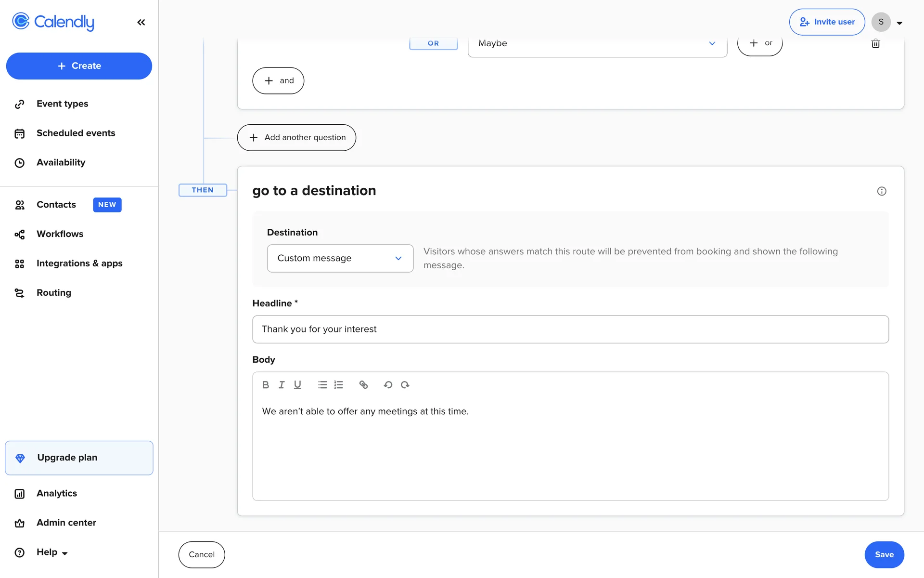Screen dimensions: 924x578
Task: Undo last edit in Body editor
Action: pos(388,385)
